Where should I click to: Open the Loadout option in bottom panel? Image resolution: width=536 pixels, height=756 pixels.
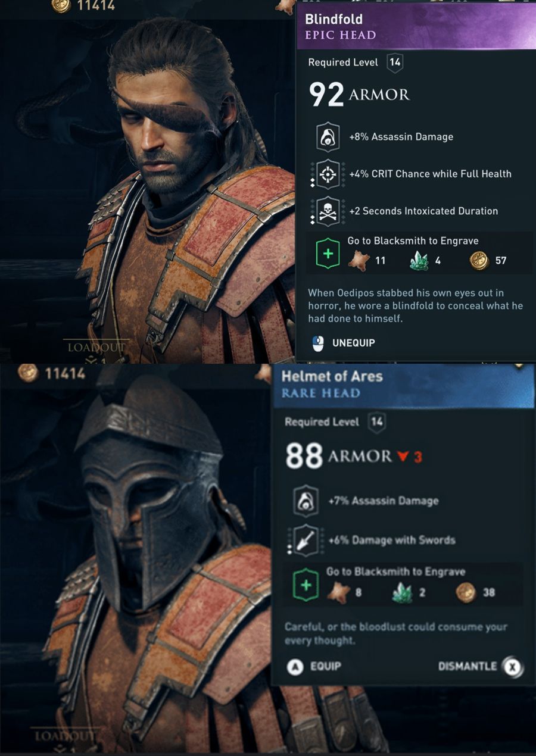click(66, 735)
